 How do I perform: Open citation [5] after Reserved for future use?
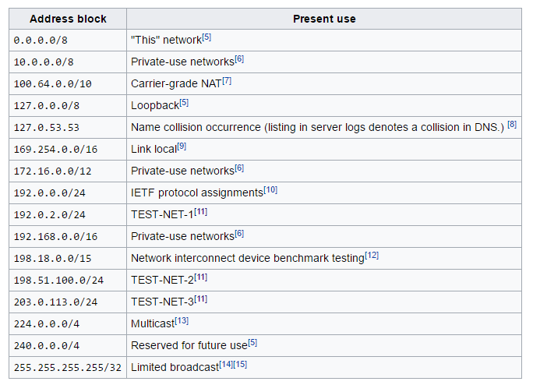[252, 342]
